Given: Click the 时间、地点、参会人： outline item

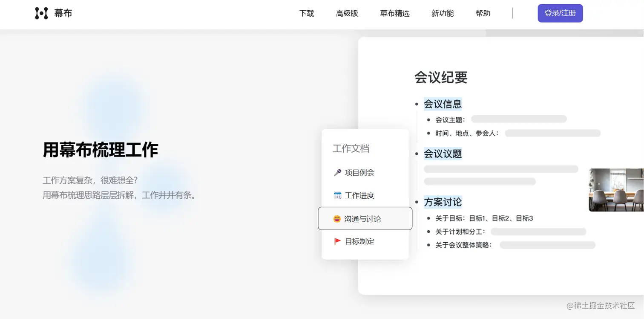Looking at the screenshot, I should tap(467, 133).
